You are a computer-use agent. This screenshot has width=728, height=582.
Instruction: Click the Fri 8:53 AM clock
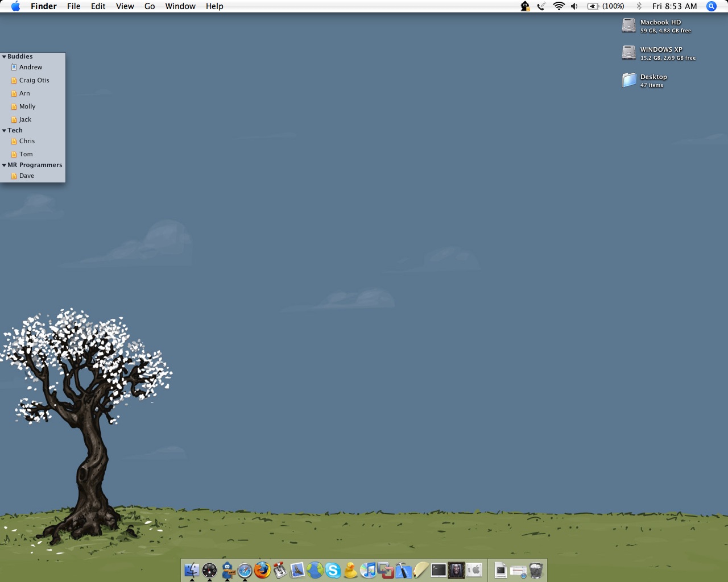(675, 6)
